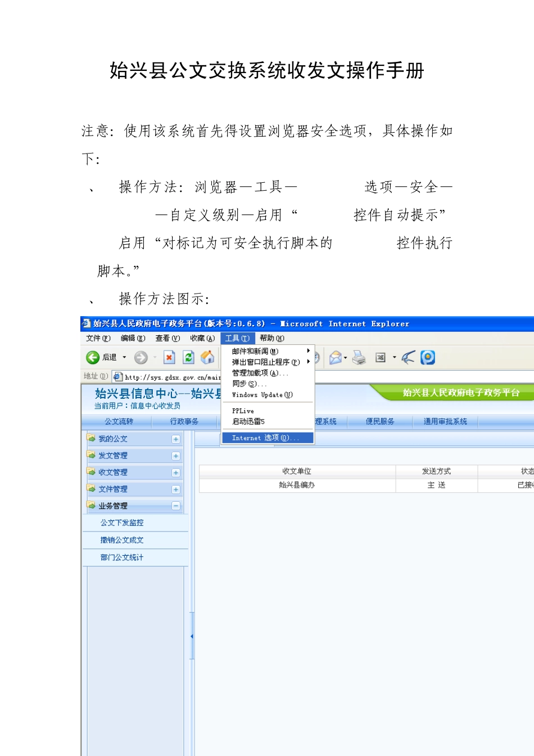534x756 pixels.
Task: Click the 工具(T) menu
Action: pos(238,338)
